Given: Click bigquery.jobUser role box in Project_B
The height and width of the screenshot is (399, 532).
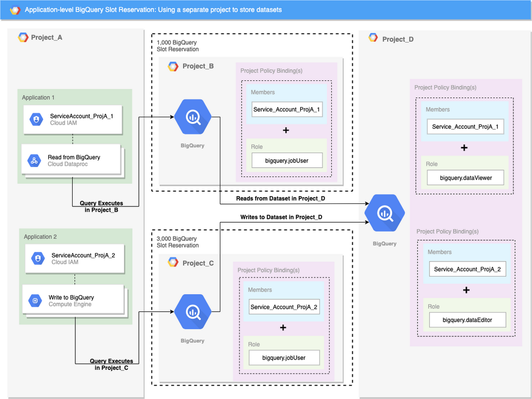Looking at the screenshot, I should point(287,161).
